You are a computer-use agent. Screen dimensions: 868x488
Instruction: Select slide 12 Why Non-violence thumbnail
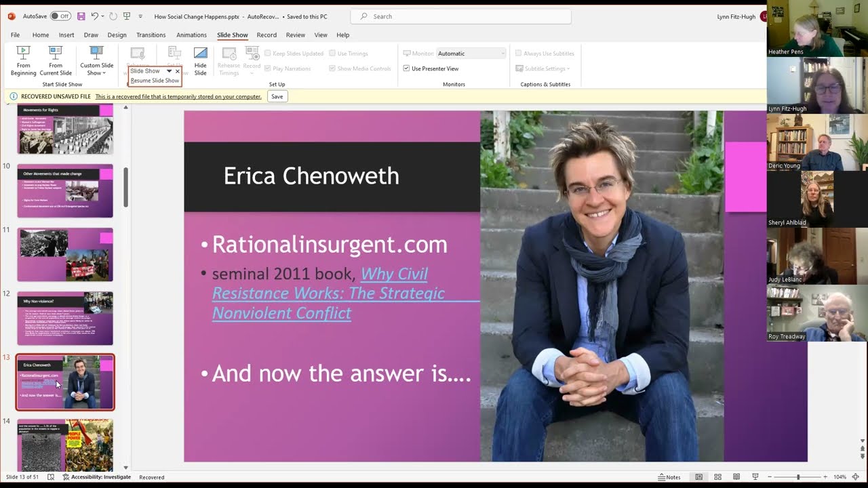(65, 319)
